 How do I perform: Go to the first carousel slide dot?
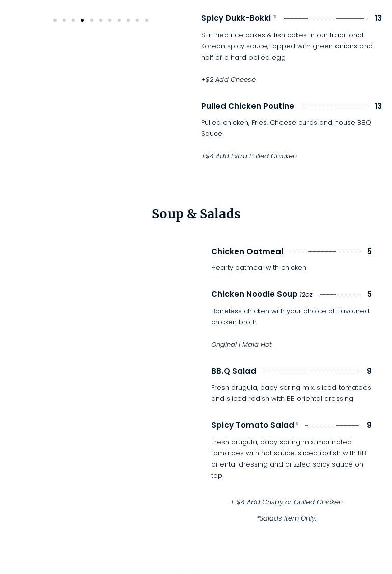pos(55,20)
